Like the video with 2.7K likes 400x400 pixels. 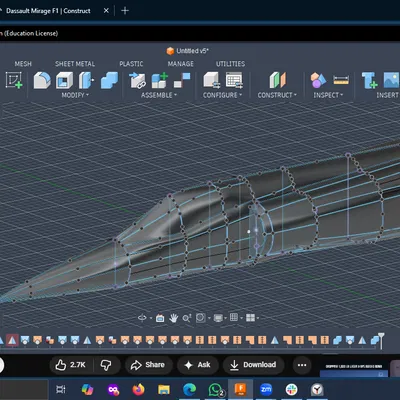[71, 365]
